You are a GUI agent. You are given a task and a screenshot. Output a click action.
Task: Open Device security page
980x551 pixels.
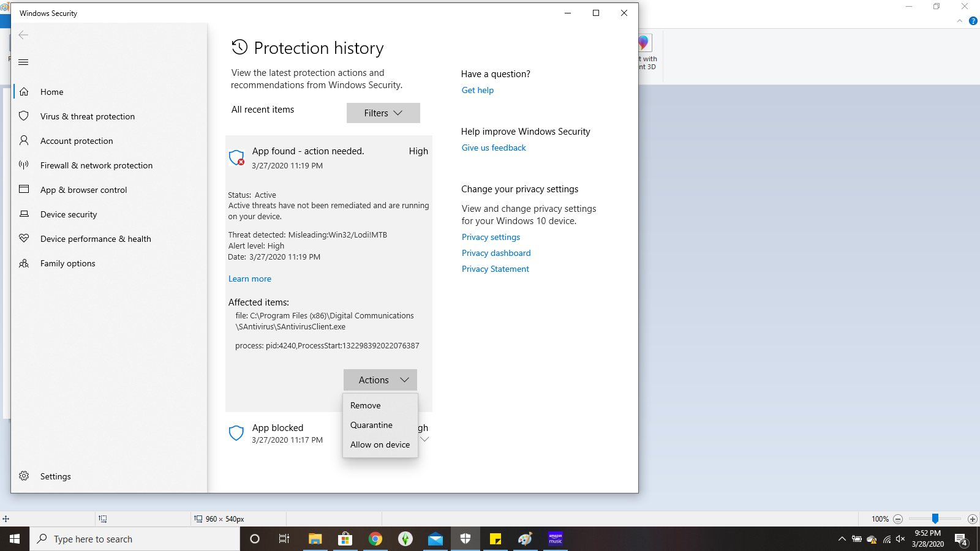[109, 214]
